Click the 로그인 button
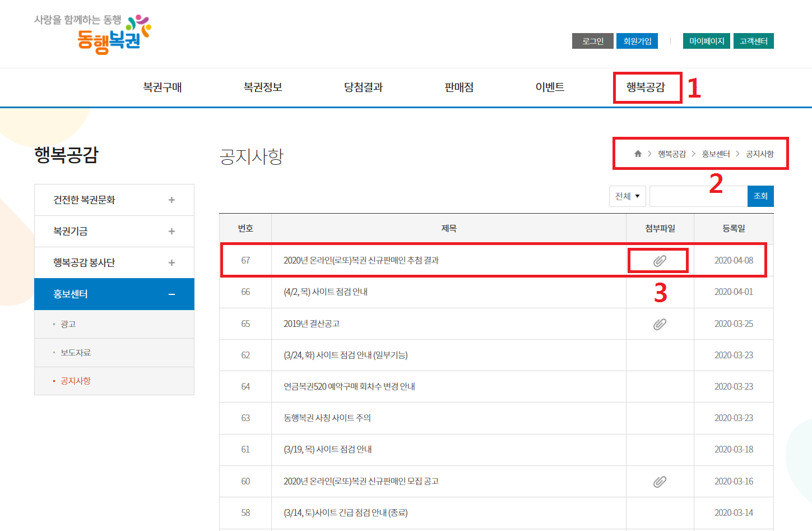This screenshot has height=531, width=812. (x=593, y=41)
